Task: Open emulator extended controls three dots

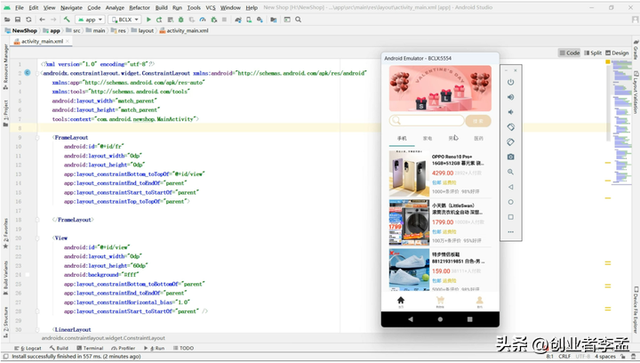Action: pyautogui.click(x=511, y=232)
